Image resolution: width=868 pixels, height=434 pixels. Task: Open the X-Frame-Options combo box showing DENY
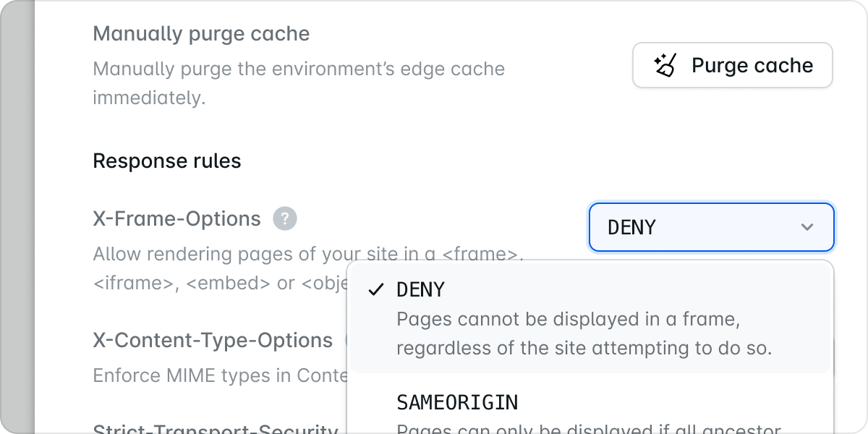tap(712, 227)
